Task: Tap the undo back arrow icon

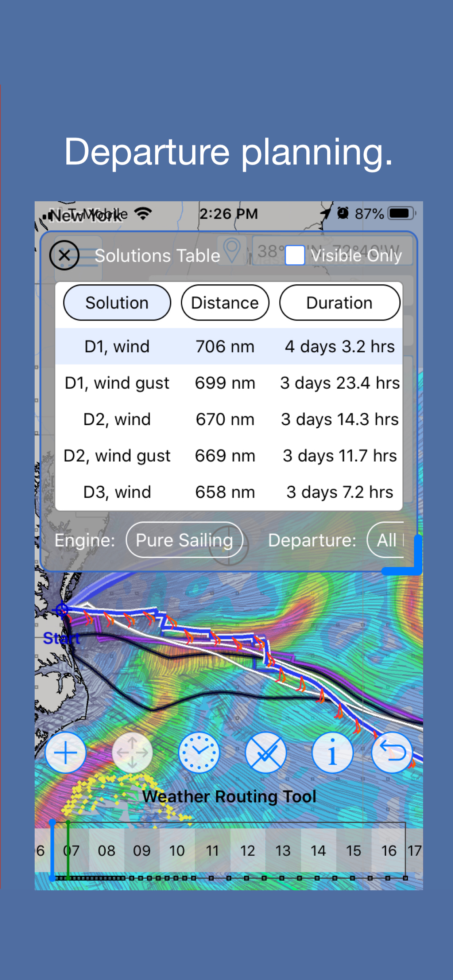Action: [x=392, y=752]
